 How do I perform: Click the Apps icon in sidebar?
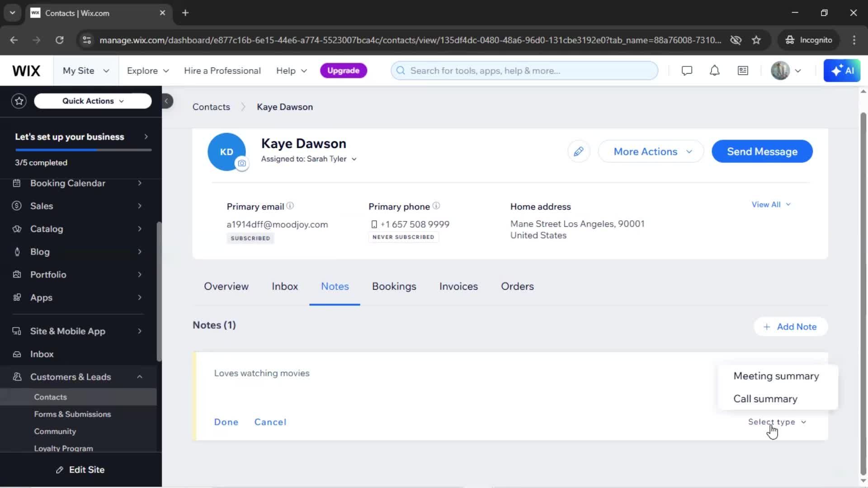(x=17, y=297)
